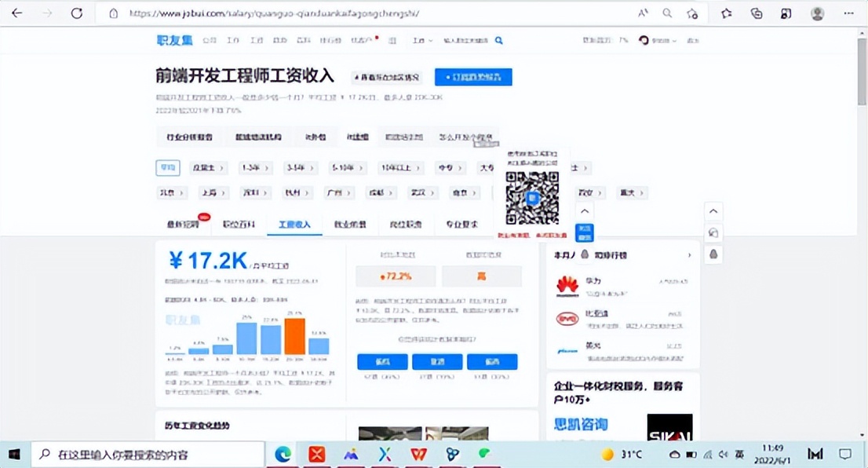Select the 应届生 experience filter

tap(207, 167)
